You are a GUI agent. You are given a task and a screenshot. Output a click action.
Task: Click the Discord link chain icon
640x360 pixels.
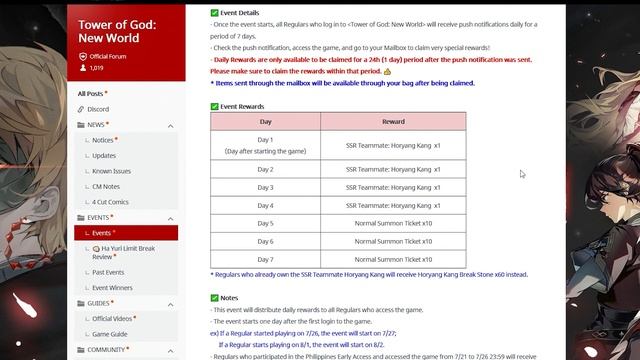pos(81,109)
